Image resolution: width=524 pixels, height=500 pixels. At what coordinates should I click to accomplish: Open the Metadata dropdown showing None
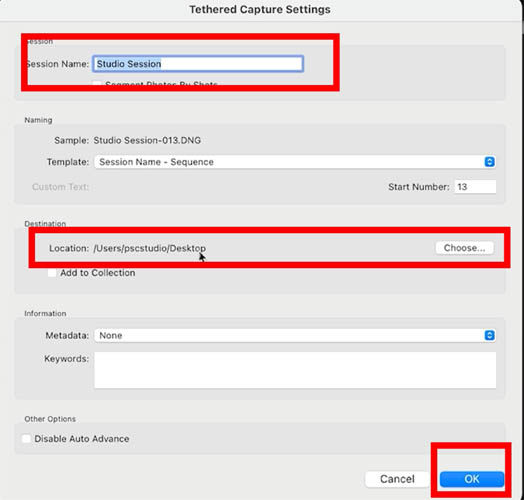pos(295,335)
